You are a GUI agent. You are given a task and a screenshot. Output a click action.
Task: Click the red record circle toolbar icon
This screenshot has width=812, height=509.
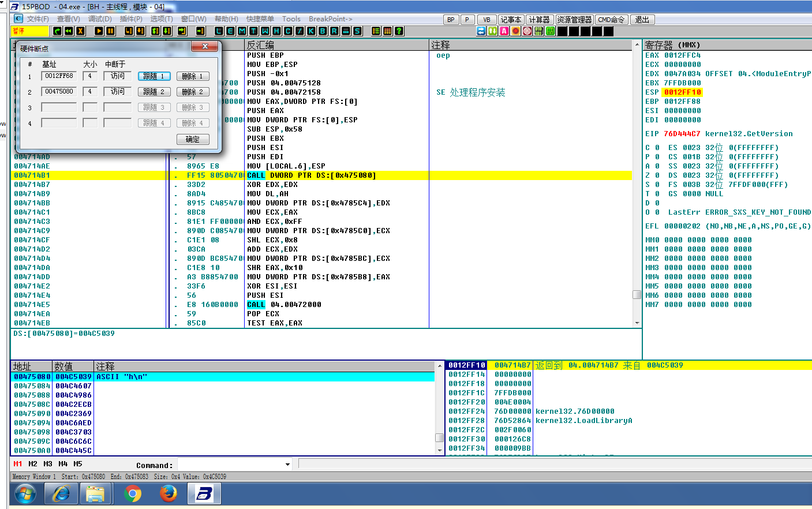516,31
